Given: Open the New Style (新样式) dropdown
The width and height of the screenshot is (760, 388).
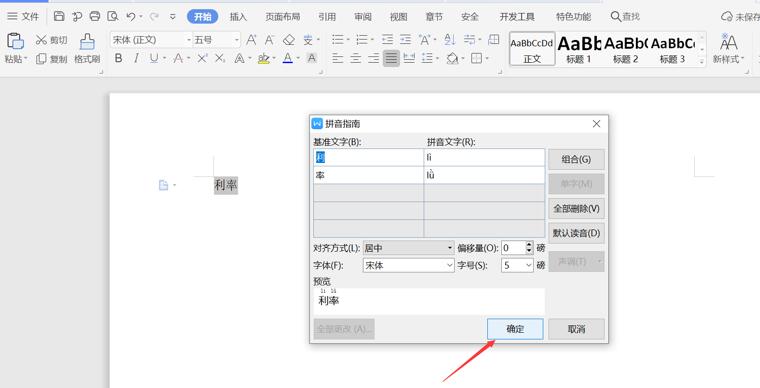Looking at the screenshot, I should pos(728,59).
